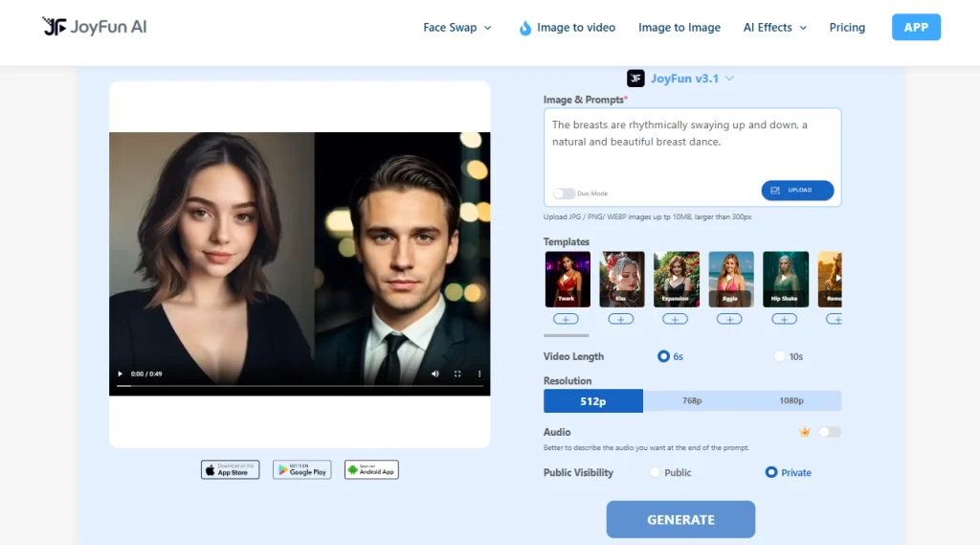This screenshot has width=980, height=545.
Task: Mute the video using the speaker icon
Action: coord(435,374)
